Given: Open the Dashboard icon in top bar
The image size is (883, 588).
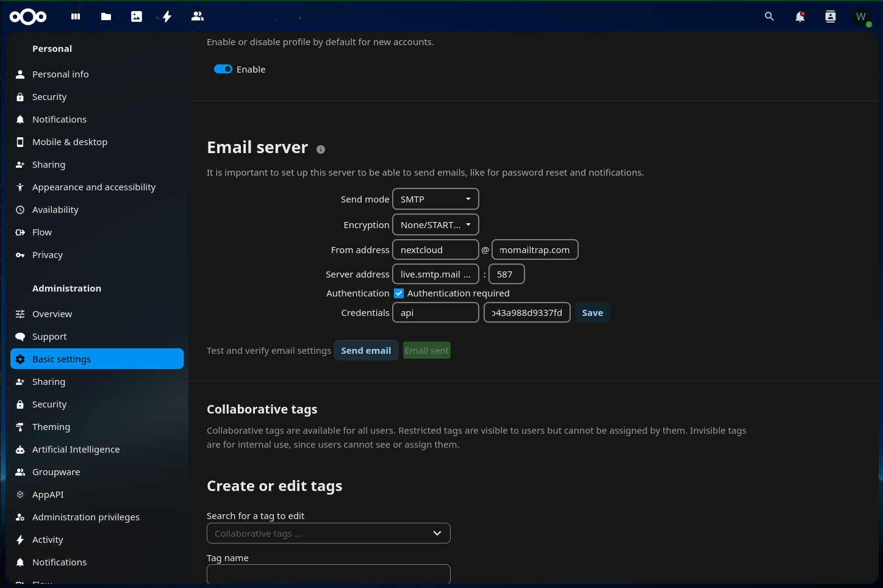Looking at the screenshot, I should pyautogui.click(x=76, y=16).
